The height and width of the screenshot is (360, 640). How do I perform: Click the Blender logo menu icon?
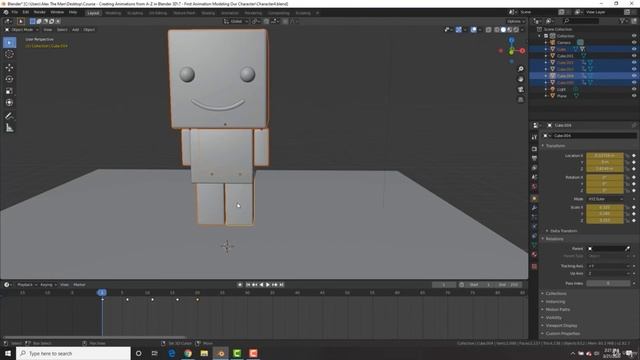[6, 12]
